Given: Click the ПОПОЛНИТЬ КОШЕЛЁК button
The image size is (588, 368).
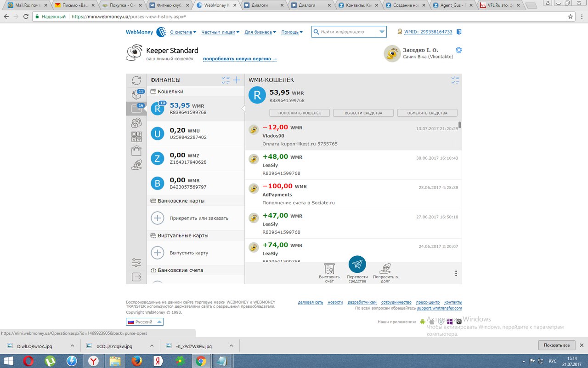Looking at the screenshot, I should [x=300, y=113].
